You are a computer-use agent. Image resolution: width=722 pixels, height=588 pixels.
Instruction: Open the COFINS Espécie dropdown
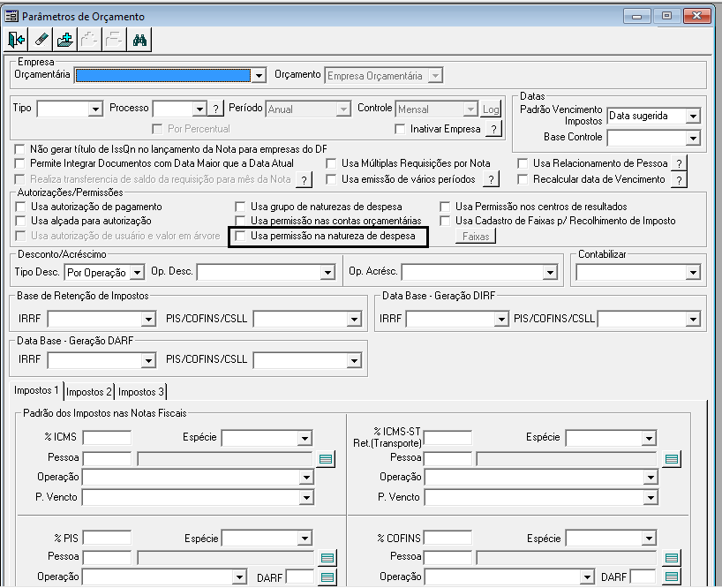(649, 538)
